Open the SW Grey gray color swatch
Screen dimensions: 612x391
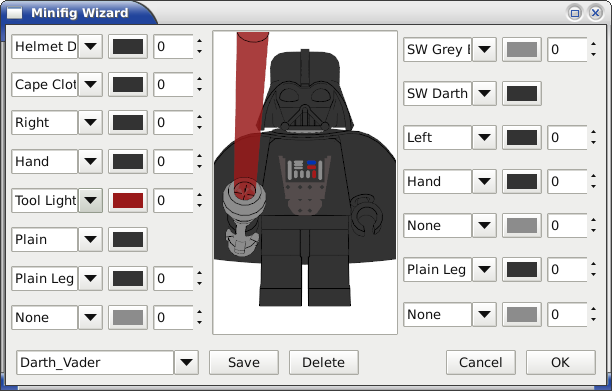522,50
